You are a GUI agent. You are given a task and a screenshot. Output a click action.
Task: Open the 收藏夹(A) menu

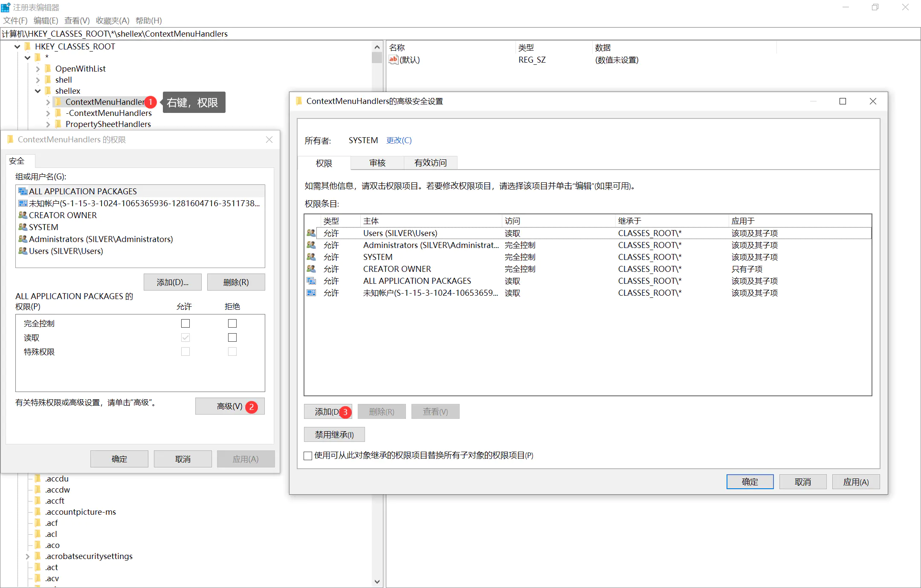click(113, 20)
